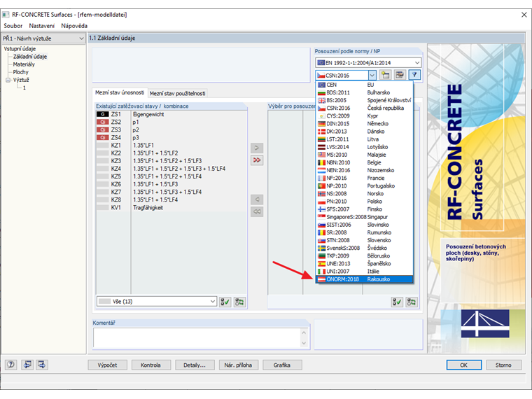Select SingaporeS:2008 Singapur annex

365,217
